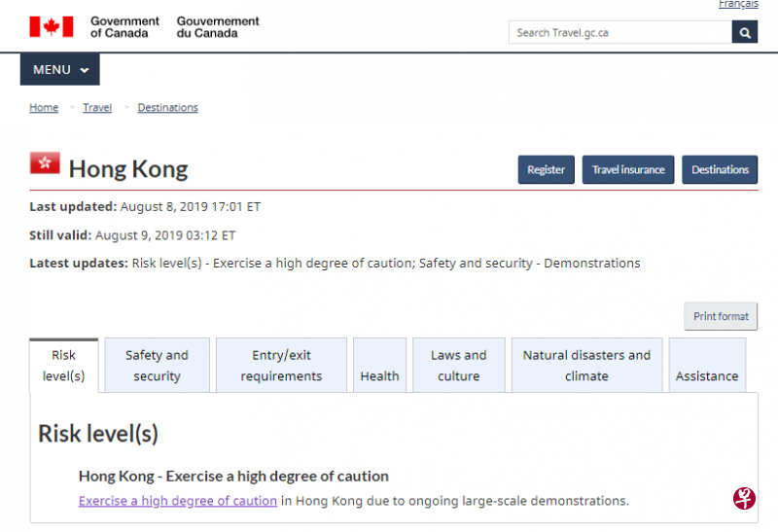Switch to Safety and security tab
The height and width of the screenshot is (532, 778).
158,366
